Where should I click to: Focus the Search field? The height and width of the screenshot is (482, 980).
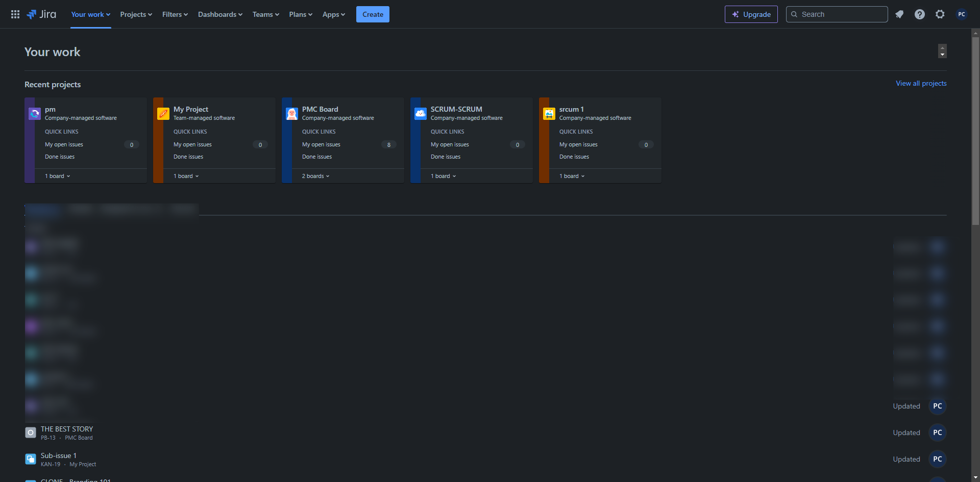(x=837, y=14)
